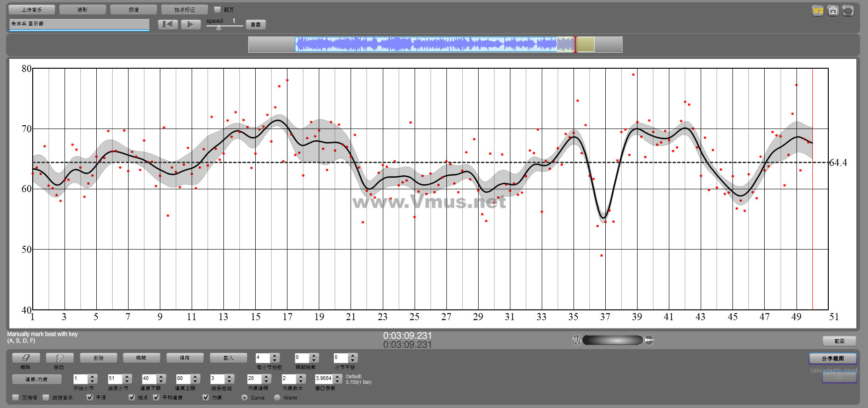Click the speed slider handle
The height and width of the screenshot is (408, 868).
(x=219, y=27)
